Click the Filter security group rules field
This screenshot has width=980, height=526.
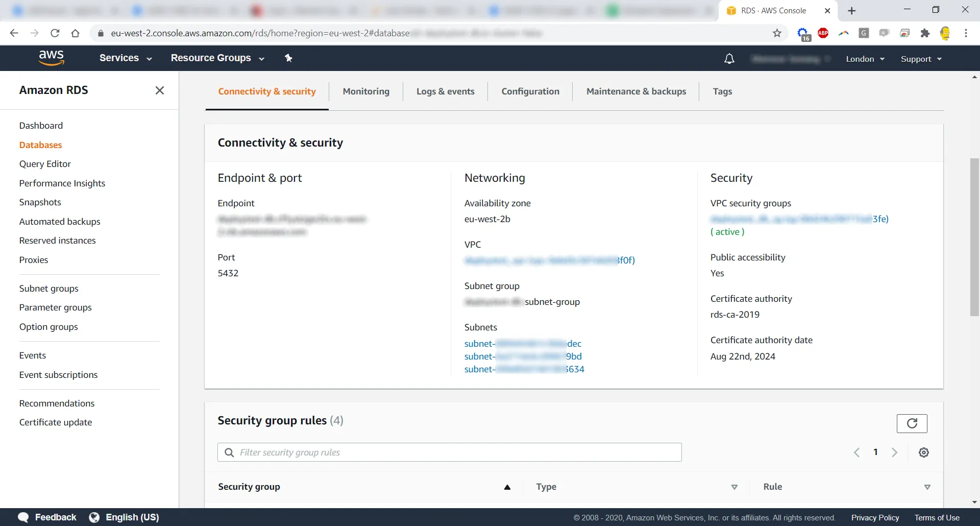coord(450,452)
